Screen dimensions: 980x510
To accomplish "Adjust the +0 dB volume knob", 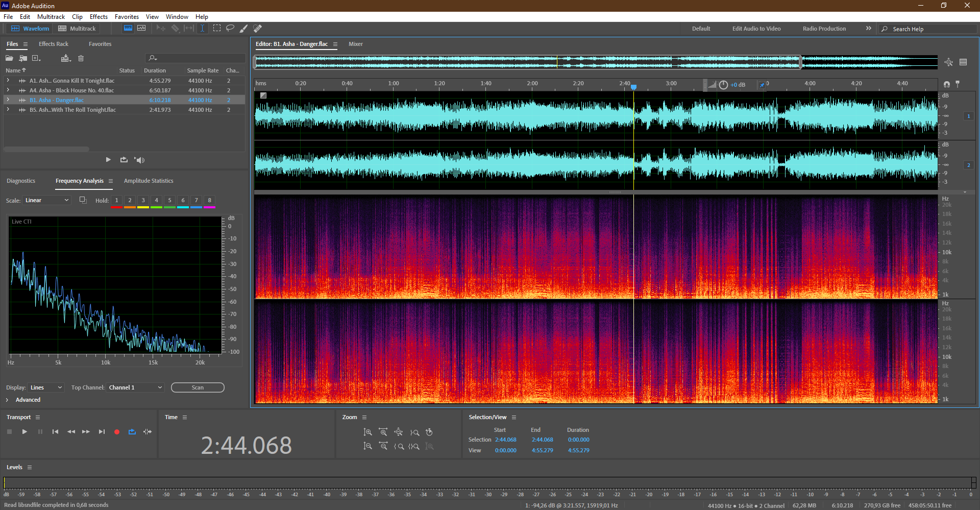I will pos(723,85).
